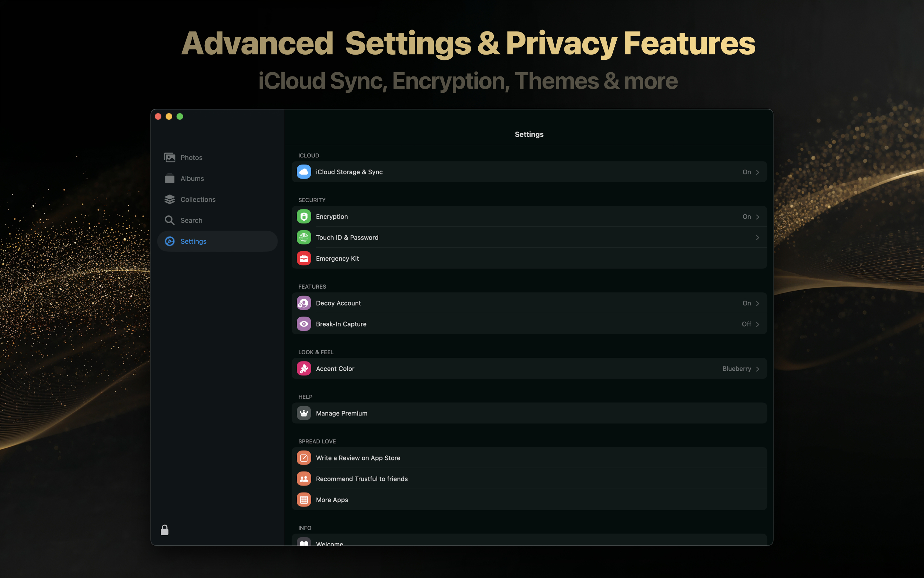Open Manage Premium

529,413
